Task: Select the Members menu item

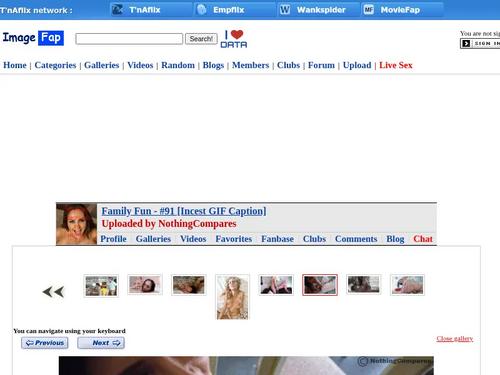Action: 250,65
